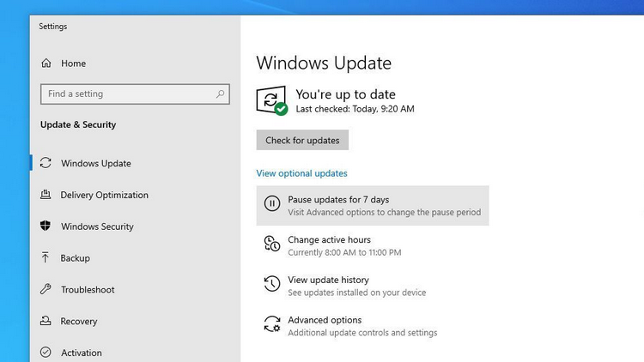The image size is (644, 362).
Task: Click the Activation checkmark circle icon
Action: pyautogui.click(x=46, y=353)
